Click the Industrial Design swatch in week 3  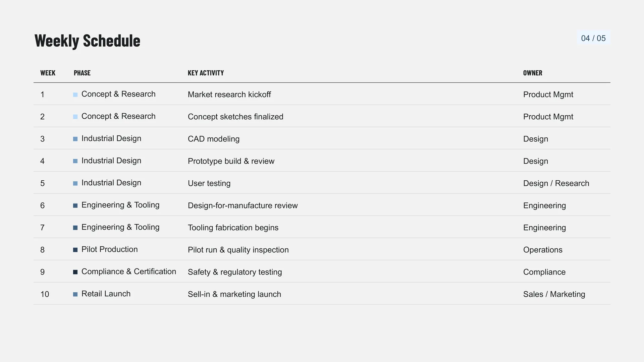pyautogui.click(x=75, y=139)
